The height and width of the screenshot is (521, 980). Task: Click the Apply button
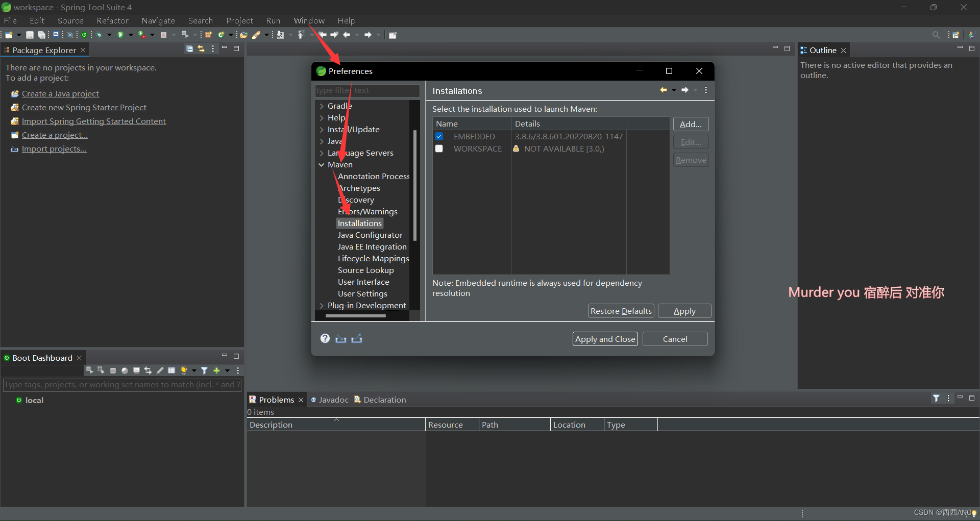[x=684, y=311]
